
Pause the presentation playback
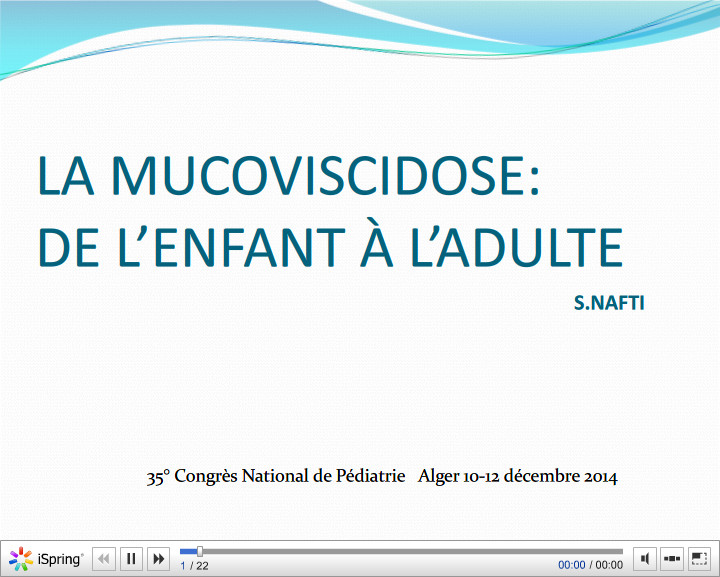tap(131, 559)
